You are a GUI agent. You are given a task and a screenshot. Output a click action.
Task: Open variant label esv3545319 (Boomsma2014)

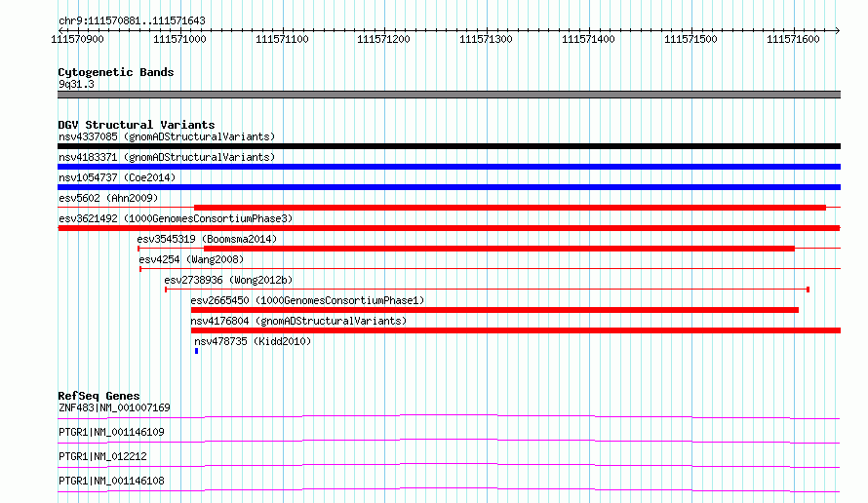click(207, 239)
